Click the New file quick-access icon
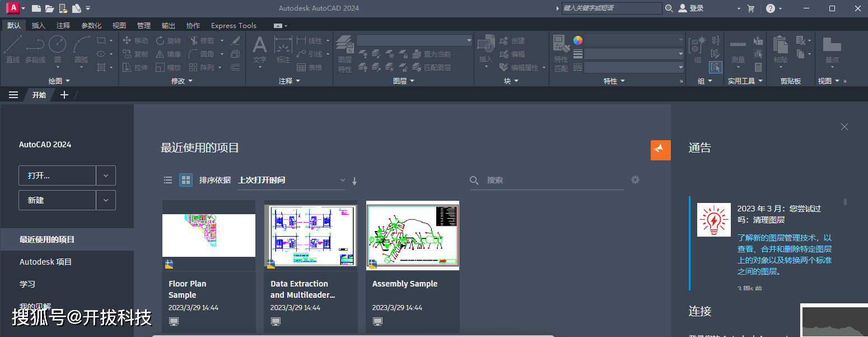Image resolution: width=868 pixels, height=337 pixels. coord(36,8)
